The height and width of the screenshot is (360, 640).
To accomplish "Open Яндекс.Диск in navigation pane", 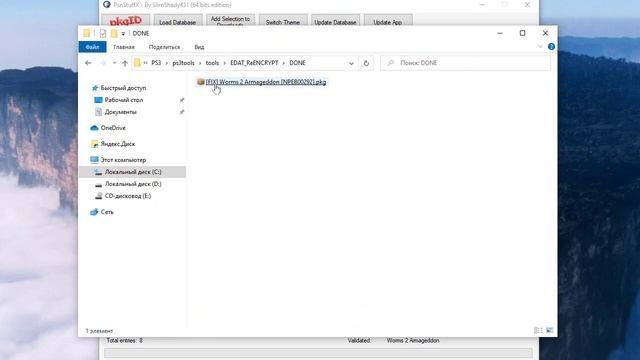I will point(117,144).
